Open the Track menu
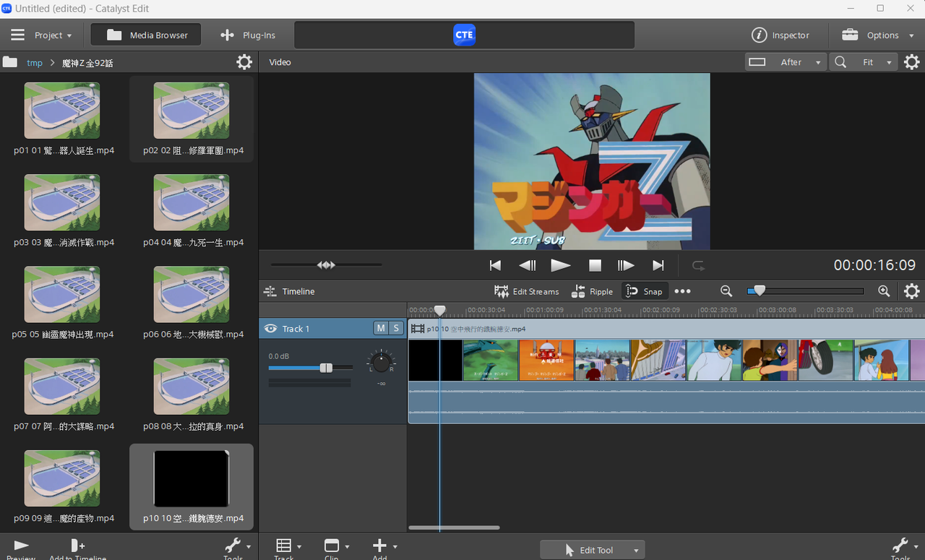The height and width of the screenshot is (560, 925). (288, 548)
